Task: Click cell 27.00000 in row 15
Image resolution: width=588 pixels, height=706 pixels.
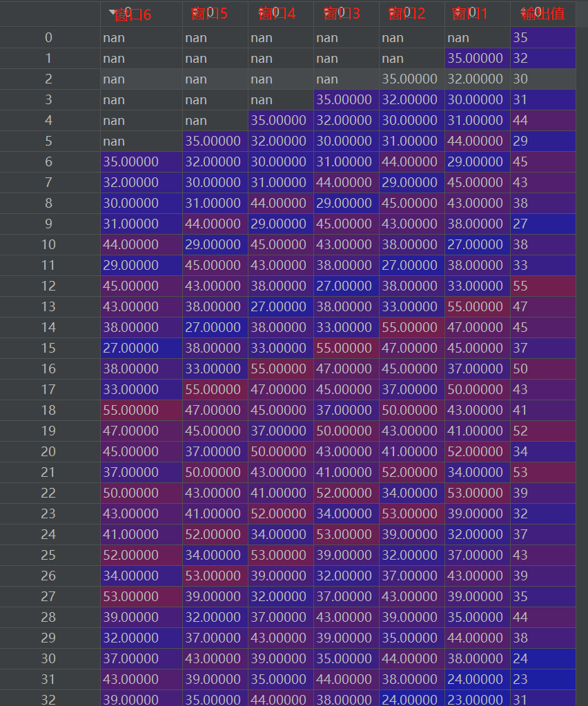Action: tap(141, 348)
